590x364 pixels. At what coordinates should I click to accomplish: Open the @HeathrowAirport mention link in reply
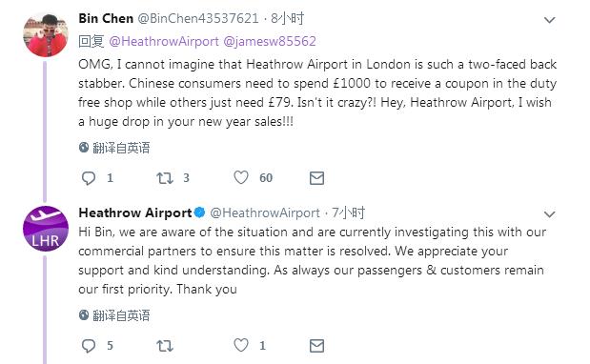164,41
